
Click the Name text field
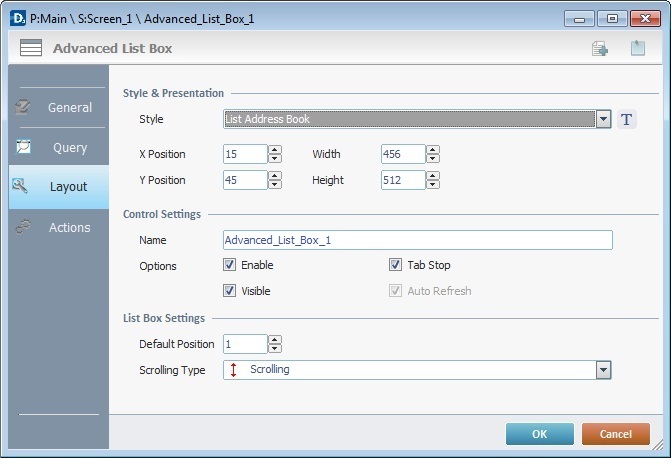pos(418,240)
